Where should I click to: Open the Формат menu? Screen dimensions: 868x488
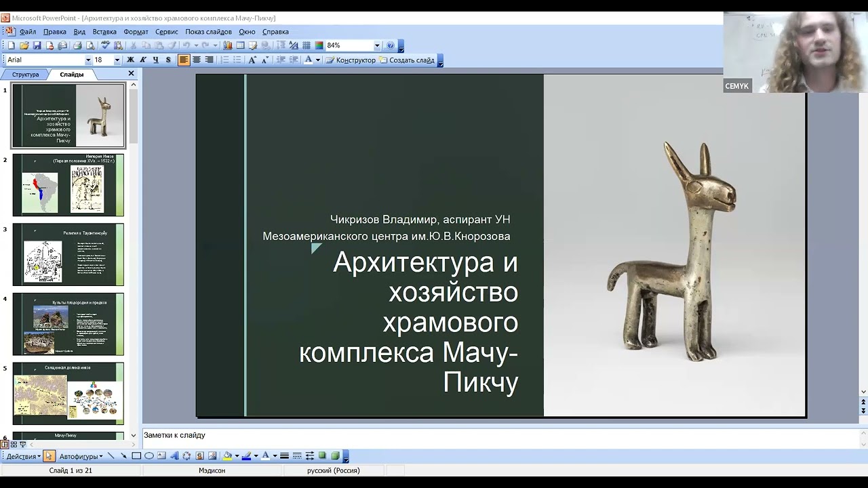136,32
